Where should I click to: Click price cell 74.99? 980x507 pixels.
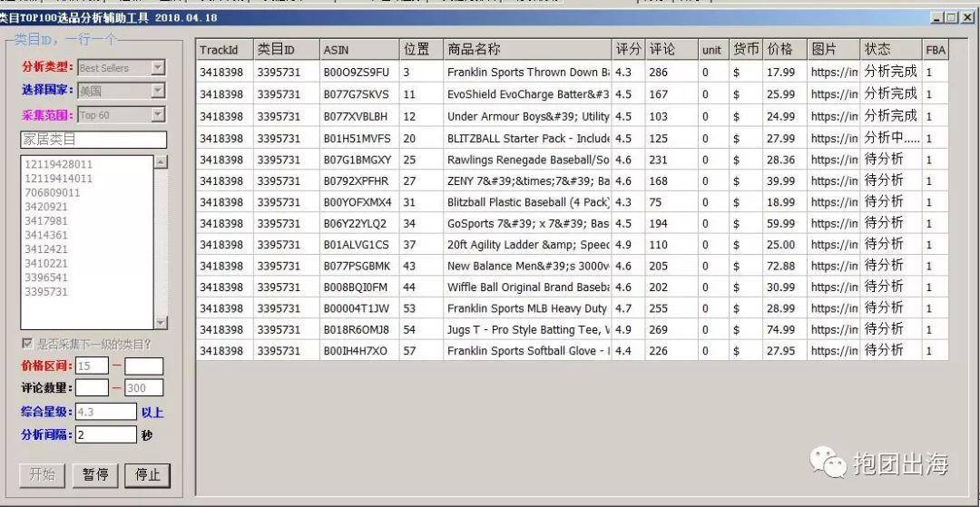pos(785,329)
